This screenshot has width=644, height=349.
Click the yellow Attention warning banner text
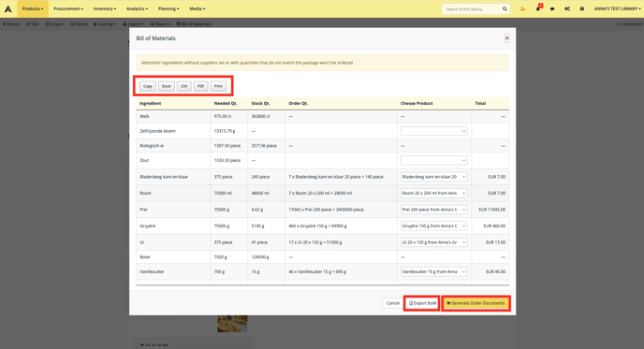click(247, 63)
